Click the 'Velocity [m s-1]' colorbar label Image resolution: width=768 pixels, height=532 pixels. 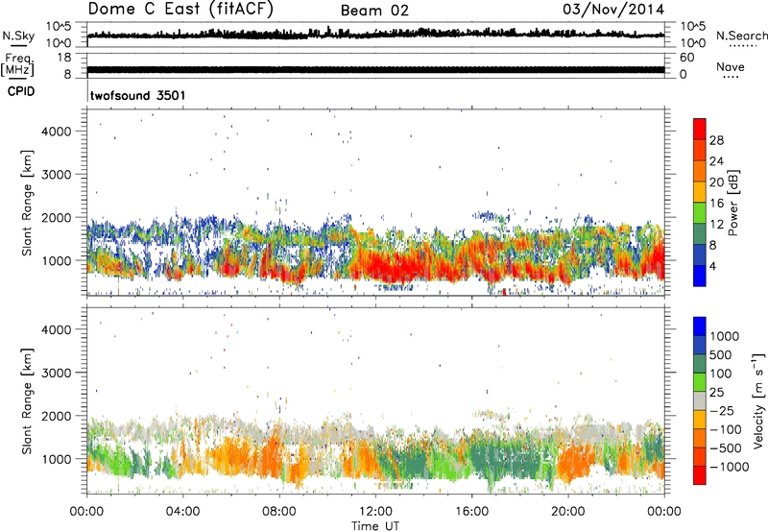758,400
